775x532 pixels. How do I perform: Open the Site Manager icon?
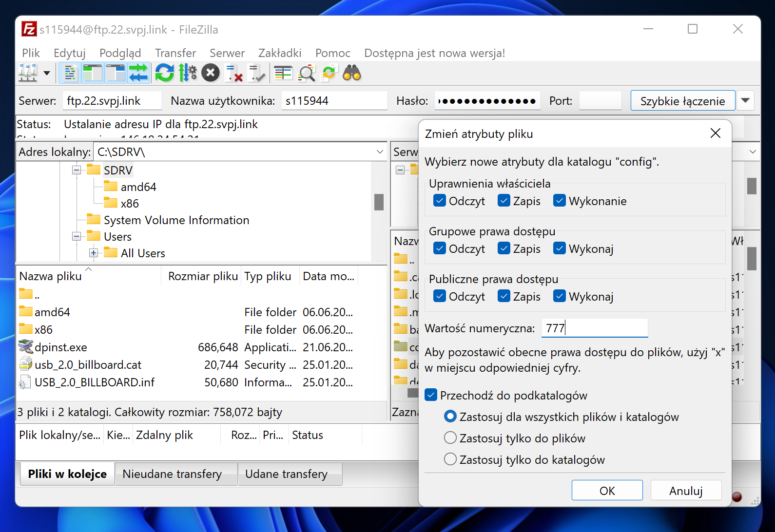point(28,74)
